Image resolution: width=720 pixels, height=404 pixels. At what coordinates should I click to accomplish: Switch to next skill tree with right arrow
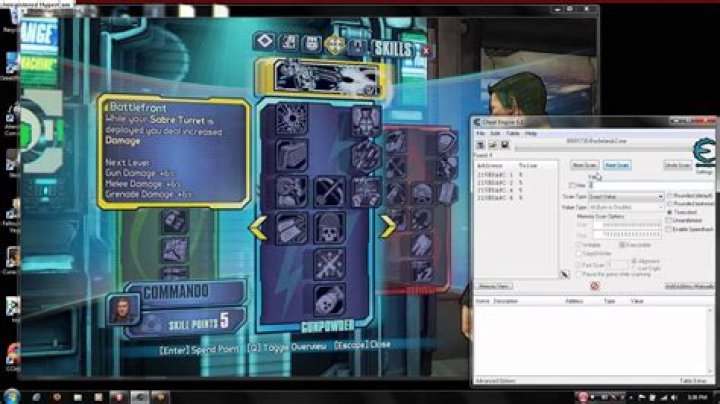click(388, 226)
